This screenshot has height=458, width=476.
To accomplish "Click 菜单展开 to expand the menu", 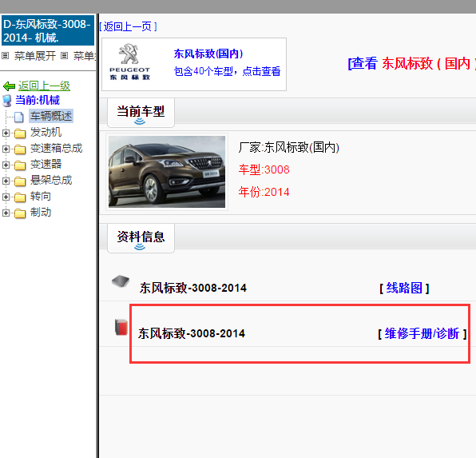I will click(35, 56).
